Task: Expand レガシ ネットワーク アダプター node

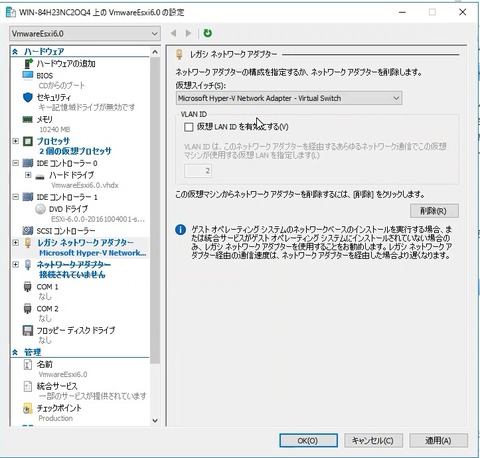Action: (15, 242)
